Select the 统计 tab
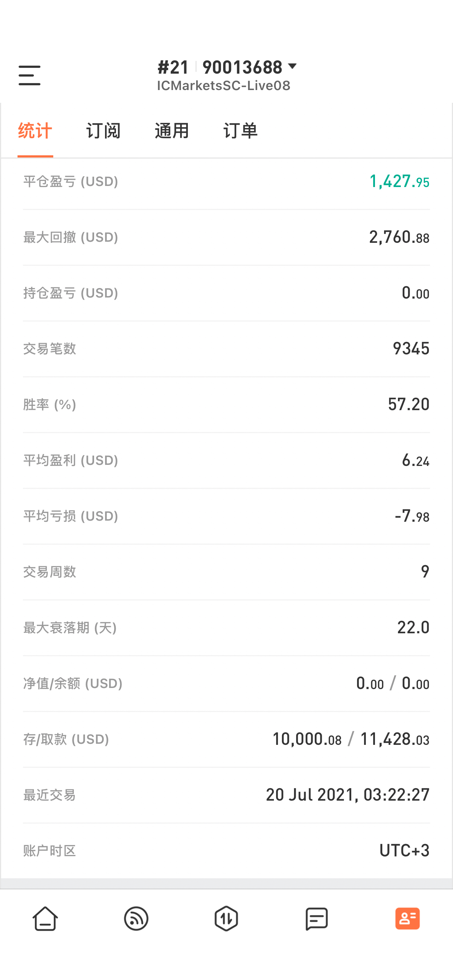 point(35,131)
